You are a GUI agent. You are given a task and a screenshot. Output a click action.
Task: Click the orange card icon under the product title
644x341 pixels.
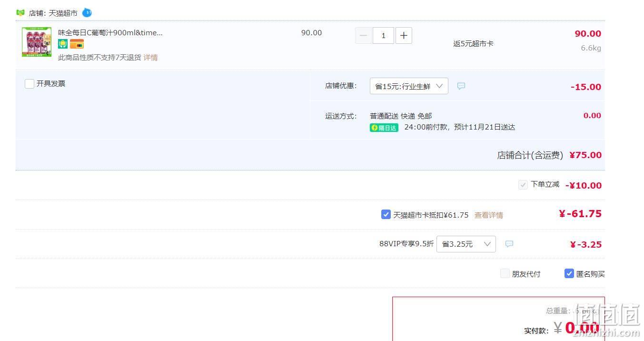[77, 44]
